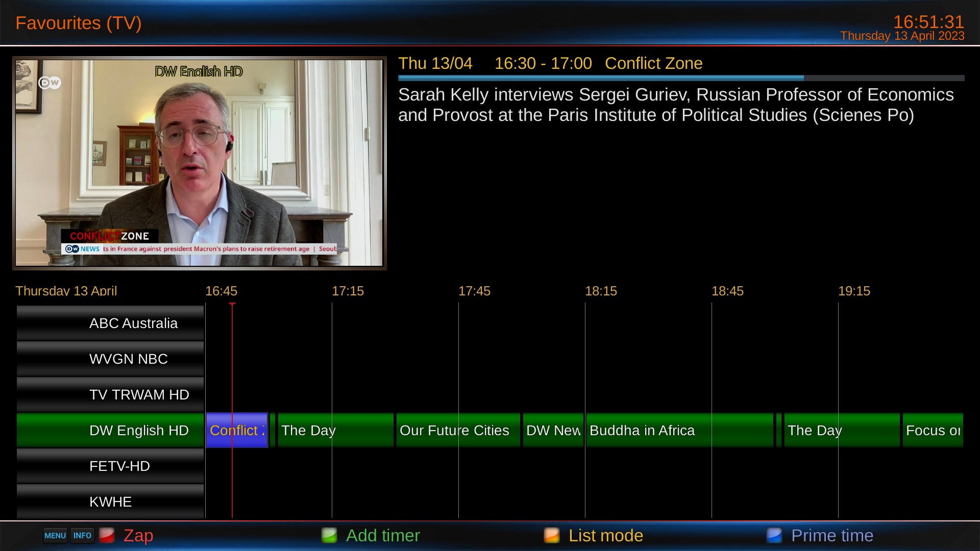Select the Focus on programme cell
Image resolution: width=980 pixels, height=551 pixels.
click(933, 430)
